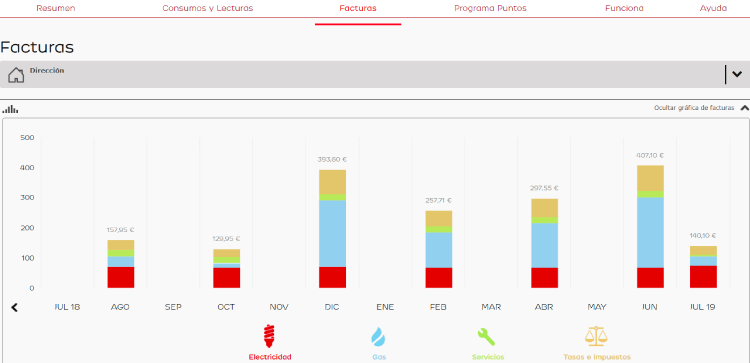Click the 257,71 € value label
Viewport: 750px width, 363px height.
[438, 200]
